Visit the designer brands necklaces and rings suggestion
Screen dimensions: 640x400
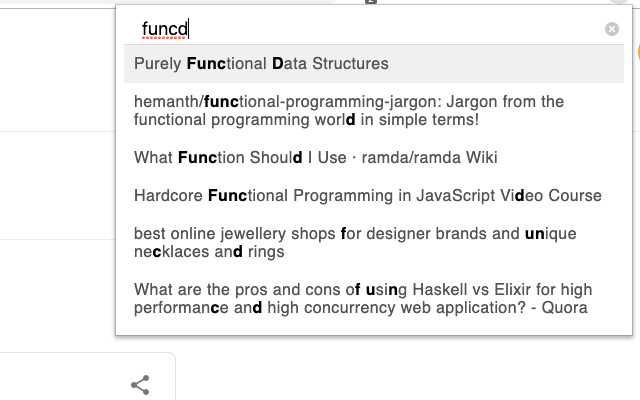355,242
